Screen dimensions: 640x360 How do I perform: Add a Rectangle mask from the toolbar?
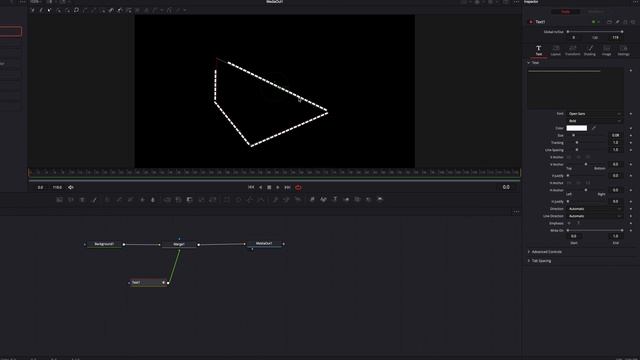tap(227, 200)
